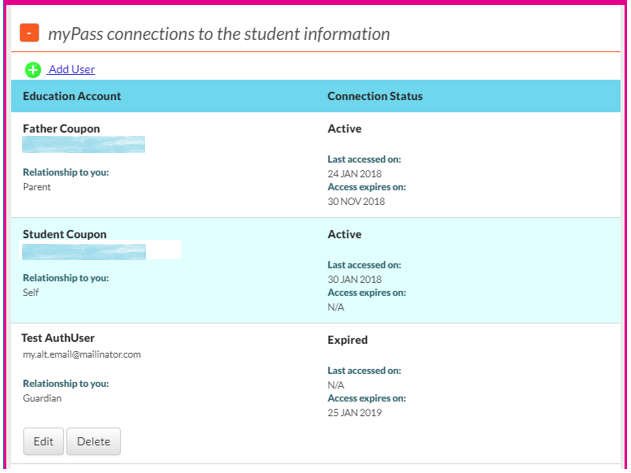Click the Guardian relationship value
This screenshot has width=631, height=473.
[x=42, y=397]
